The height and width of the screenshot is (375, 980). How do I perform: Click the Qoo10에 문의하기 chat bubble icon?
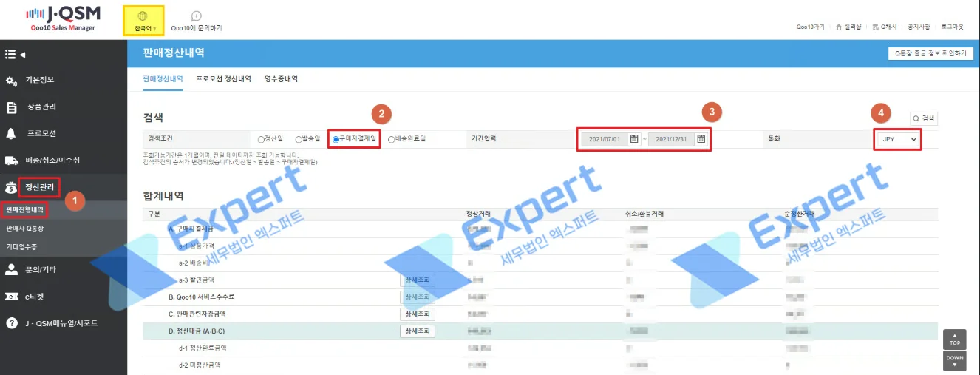[x=196, y=15]
